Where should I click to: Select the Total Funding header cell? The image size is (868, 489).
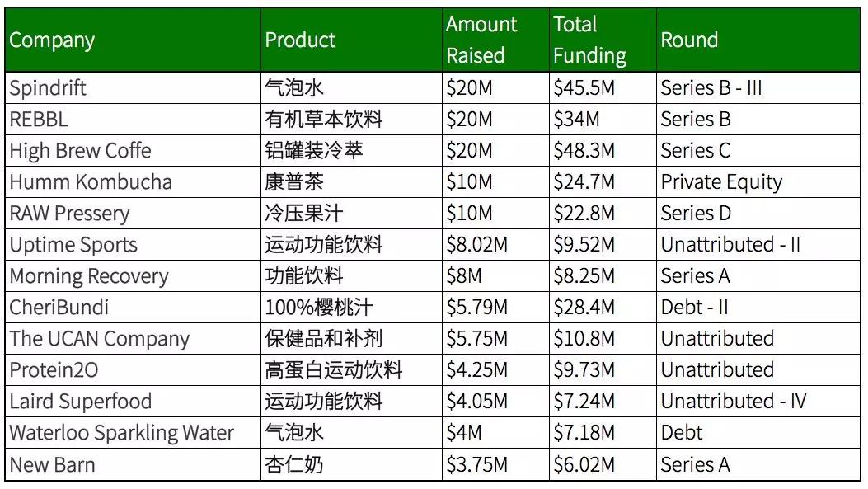(603, 40)
